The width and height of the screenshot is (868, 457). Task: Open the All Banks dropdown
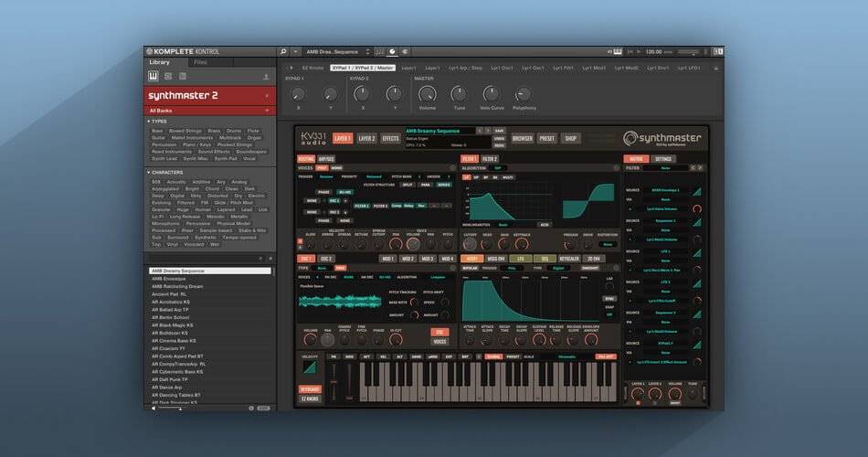[210, 111]
